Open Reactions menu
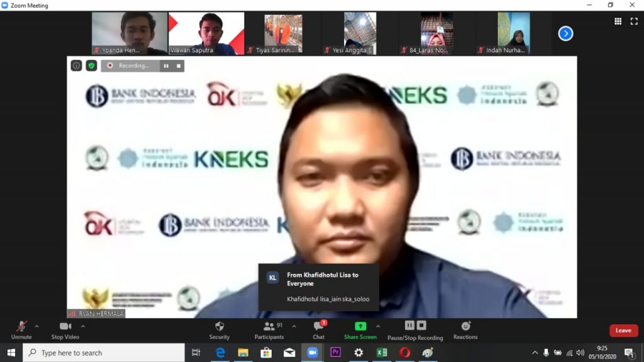644x362 pixels. [465, 331]
